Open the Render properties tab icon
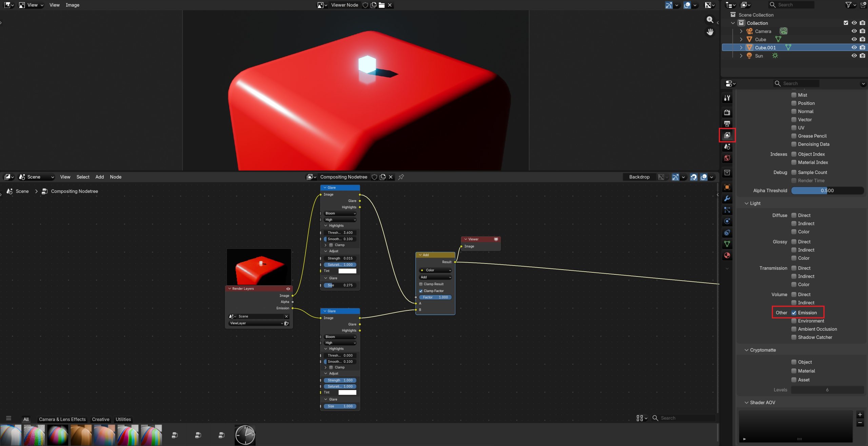The image size is (868, 446). click(x=727, y=112)
